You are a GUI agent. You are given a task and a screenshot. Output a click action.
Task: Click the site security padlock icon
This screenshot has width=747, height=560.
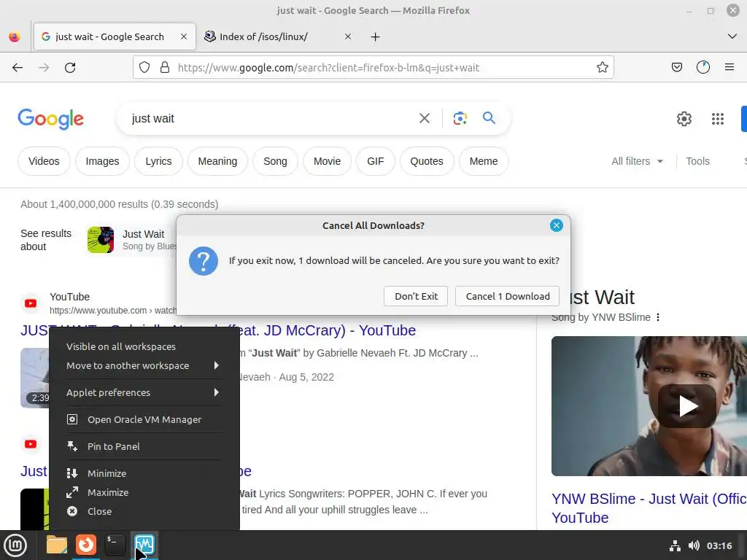click(x=165, y=68)
